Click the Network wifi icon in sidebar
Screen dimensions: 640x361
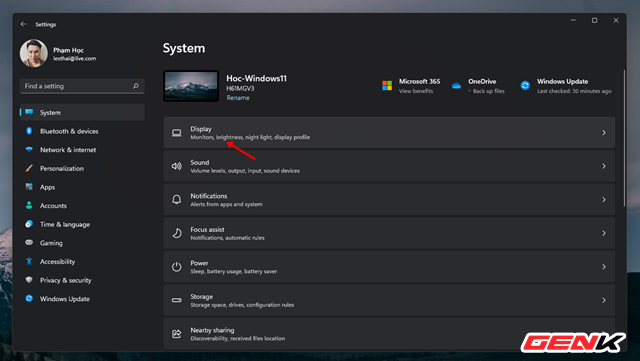pos(29,149)
